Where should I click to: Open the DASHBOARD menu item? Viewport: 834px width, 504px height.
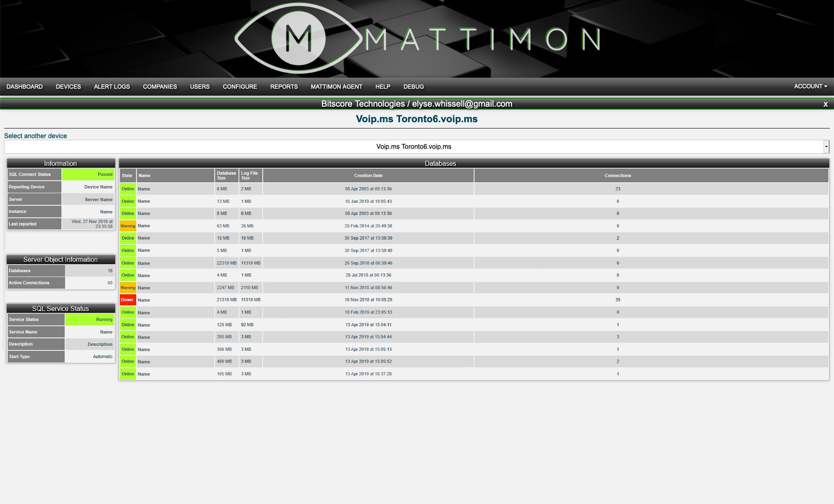coord(25,87)
